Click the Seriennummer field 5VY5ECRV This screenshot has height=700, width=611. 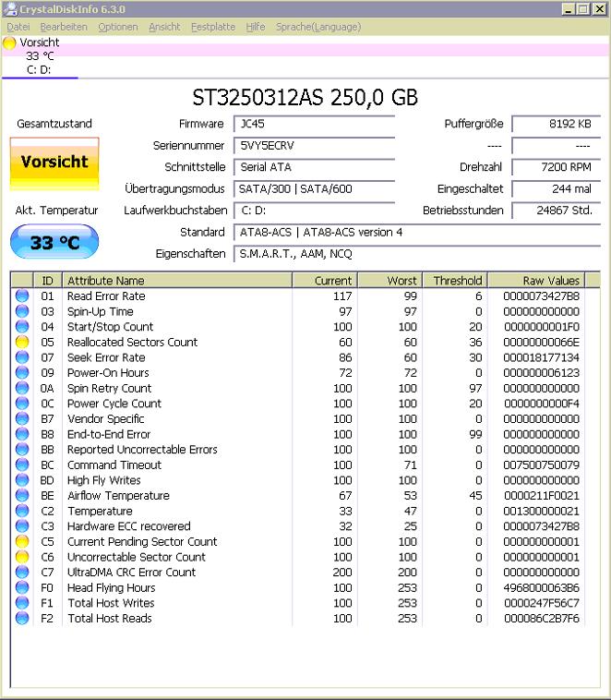314,146
